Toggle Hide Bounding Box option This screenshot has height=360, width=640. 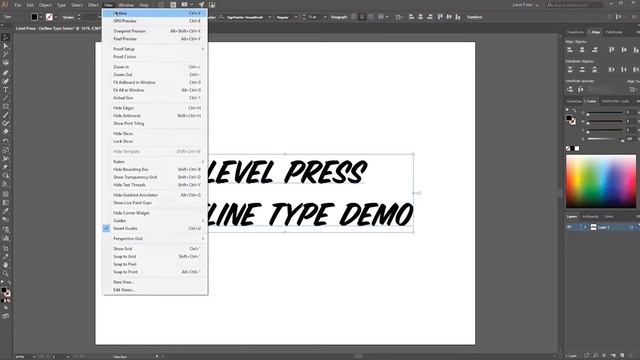(x=155, y=169)
